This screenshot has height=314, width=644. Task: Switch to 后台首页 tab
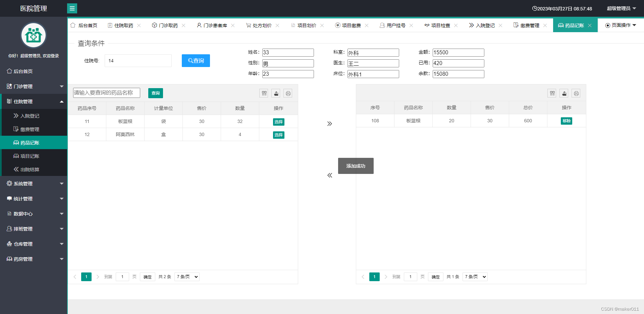click(84, 25)
